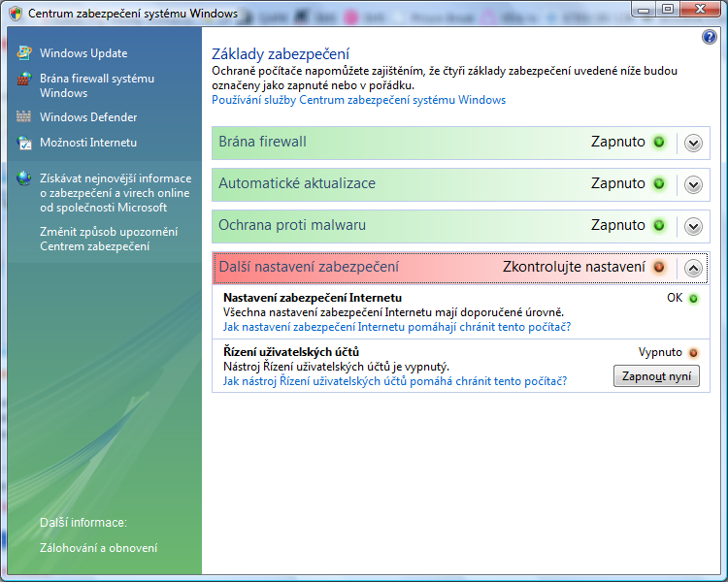728x582 pixels.
Task: Open Získávat nejnovější informace o zabezpečení link
Action: coord(116,193)
